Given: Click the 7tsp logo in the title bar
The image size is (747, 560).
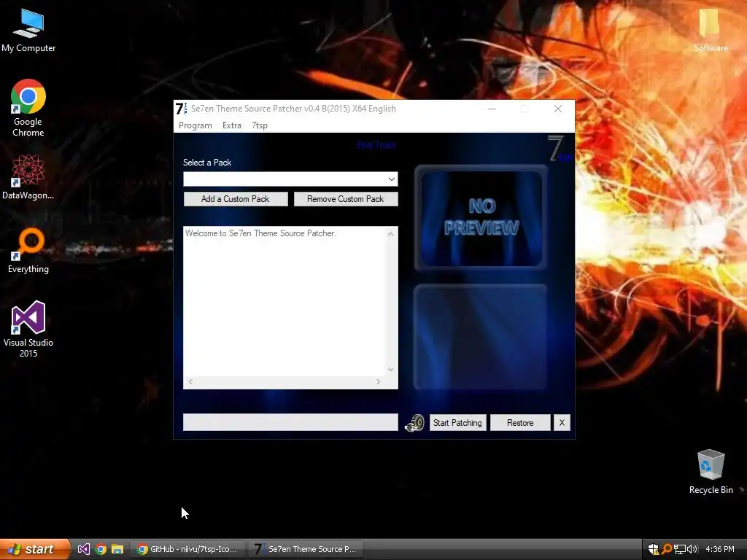Looking at the screenshot, I should point(181,109).
